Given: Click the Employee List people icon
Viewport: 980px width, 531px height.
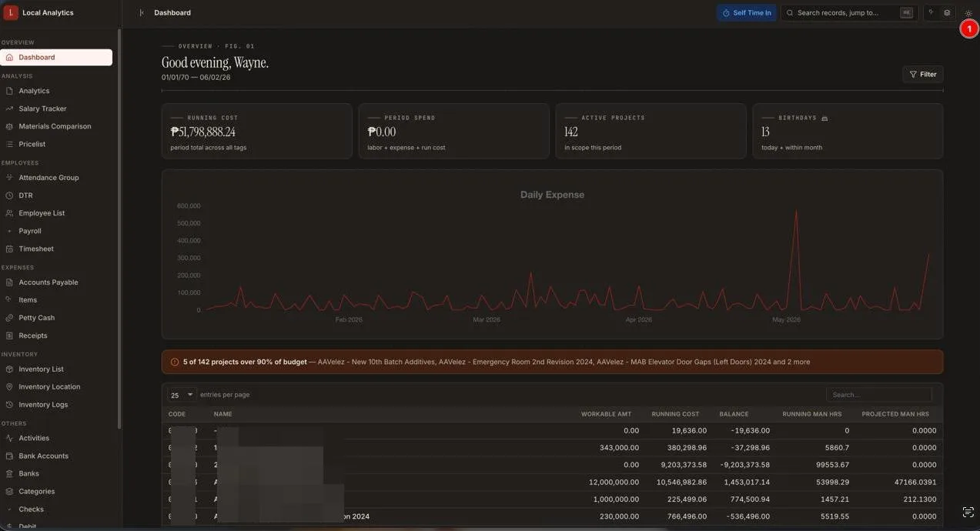Looking at the screenshot, I should pyautogui.click(x=9, y=213).
